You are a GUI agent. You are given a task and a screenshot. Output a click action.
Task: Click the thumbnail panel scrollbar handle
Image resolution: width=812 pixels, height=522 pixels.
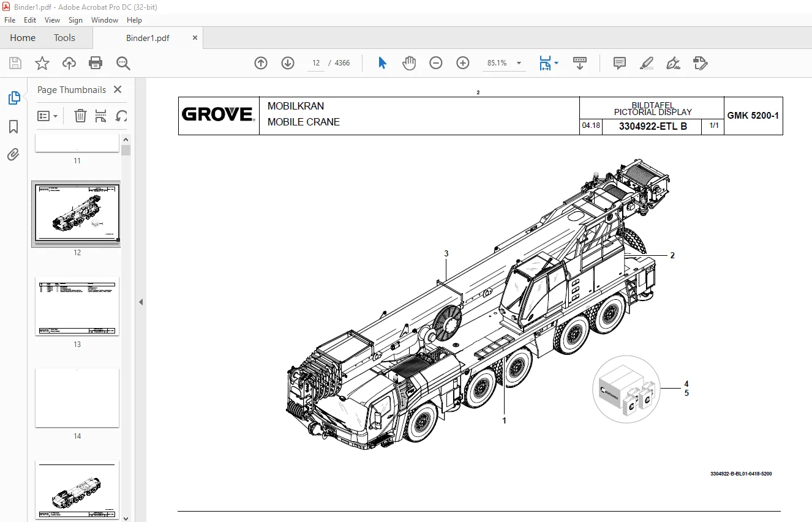click(126, 150)
